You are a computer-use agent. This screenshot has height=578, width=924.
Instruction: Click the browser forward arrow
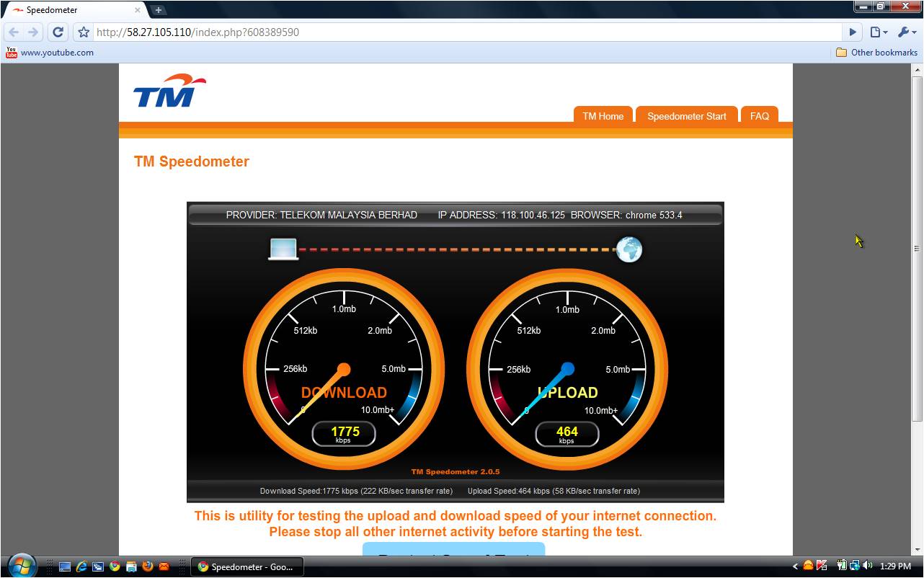coord(33,32)
